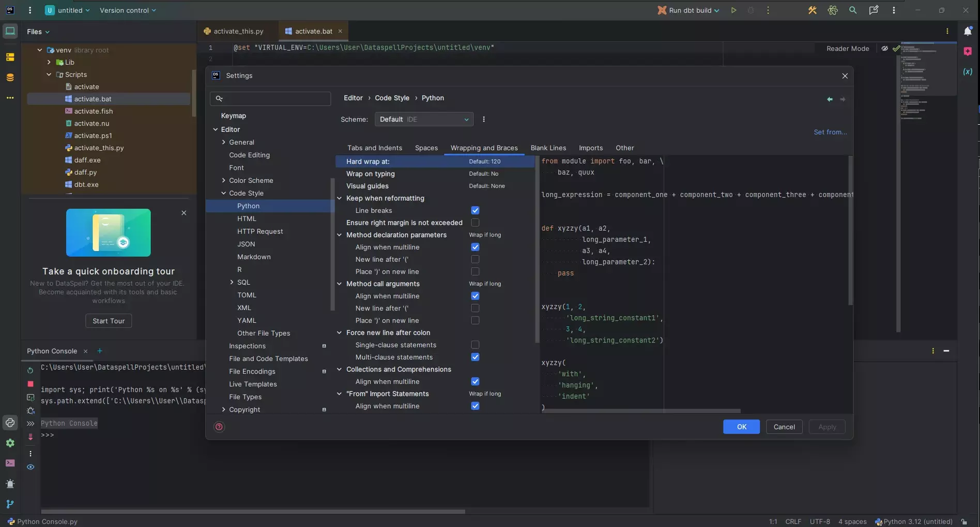Screen dimensions: 980x527
Task: Click the Start Tour button
Action: pyautogui.click(x=109, y=321)
